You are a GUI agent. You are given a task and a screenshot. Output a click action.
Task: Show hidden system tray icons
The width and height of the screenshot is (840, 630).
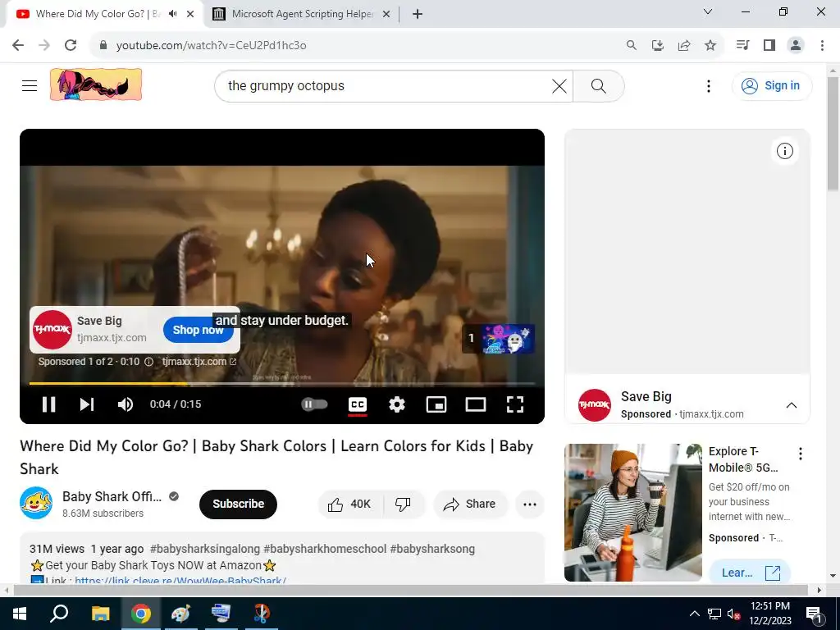pos(694,614)
